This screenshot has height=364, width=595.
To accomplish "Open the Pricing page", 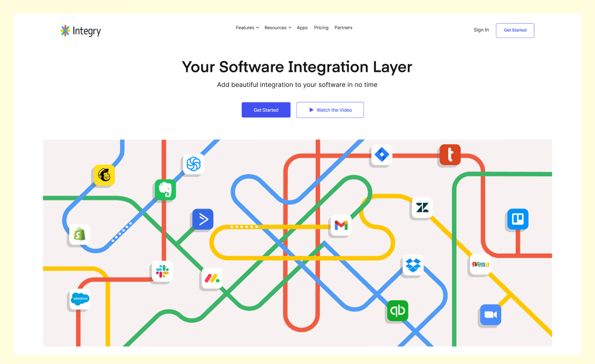I will (321, 28).
